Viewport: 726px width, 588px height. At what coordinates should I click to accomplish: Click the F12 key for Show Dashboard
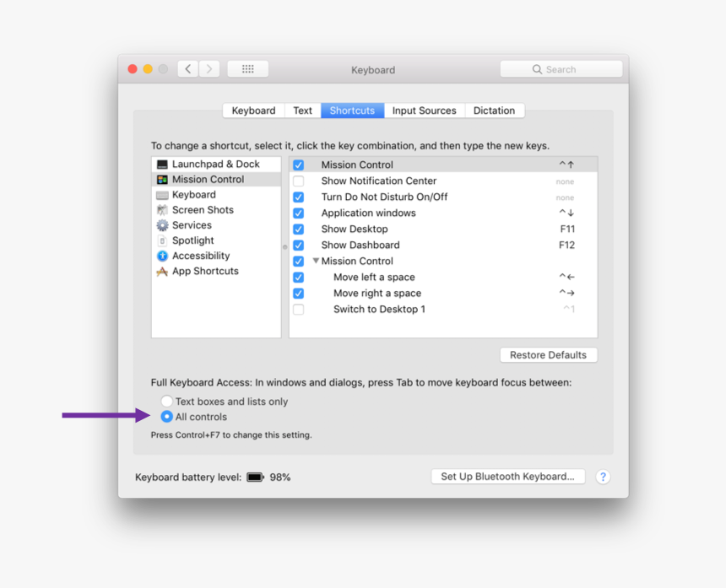pyautogui.click(x=567, y=245)
